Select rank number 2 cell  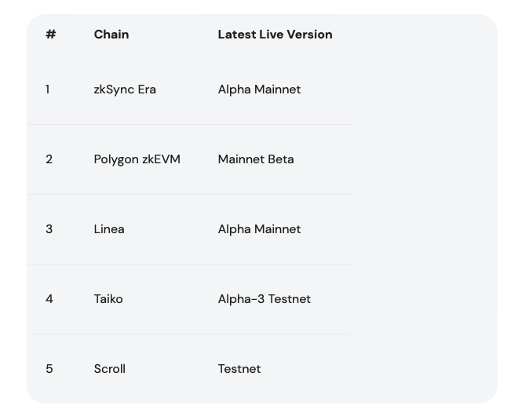tap(49, 159)
